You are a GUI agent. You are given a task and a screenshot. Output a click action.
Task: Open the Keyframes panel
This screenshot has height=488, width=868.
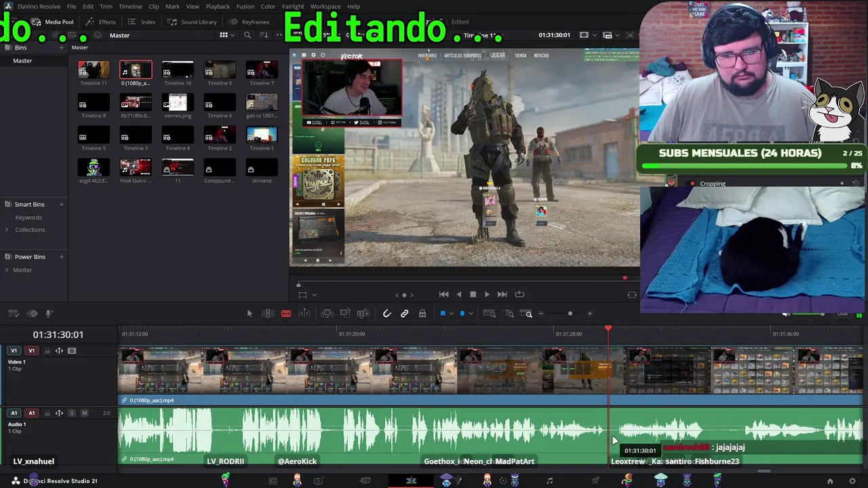[x=250, y=22]
